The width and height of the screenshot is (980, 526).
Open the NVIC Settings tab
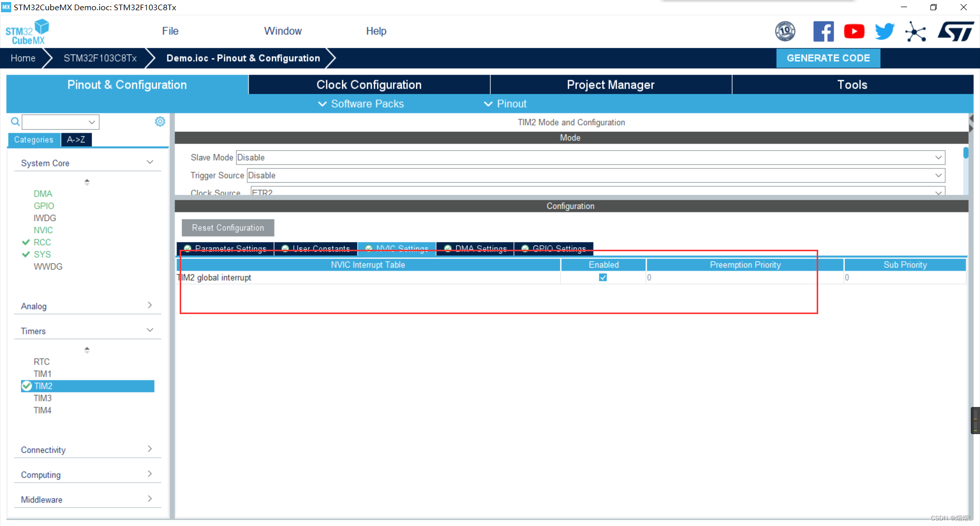pyautogui.click(x=397, y=249)
